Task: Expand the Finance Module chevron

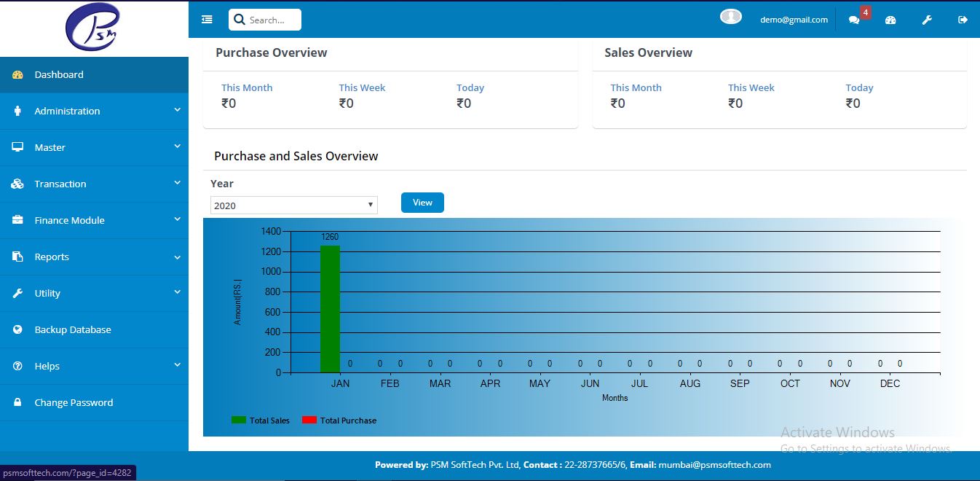Action: [x=177, y=219]
